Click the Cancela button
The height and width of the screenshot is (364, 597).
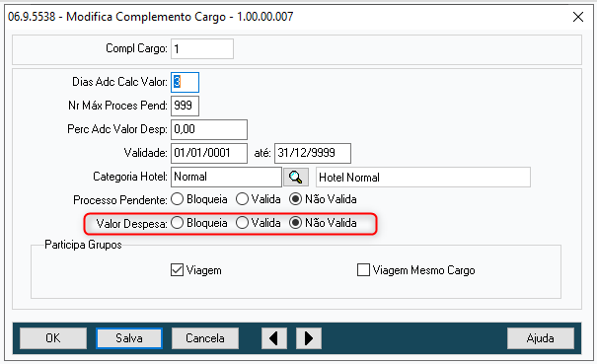point(205,338)
